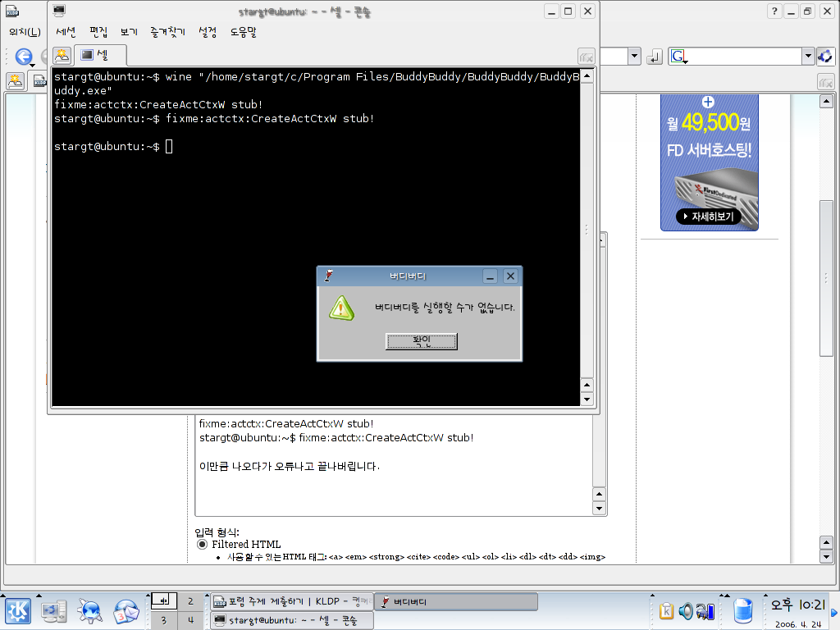Click the panel clock showing 오후 10:21

coord(797,605)
